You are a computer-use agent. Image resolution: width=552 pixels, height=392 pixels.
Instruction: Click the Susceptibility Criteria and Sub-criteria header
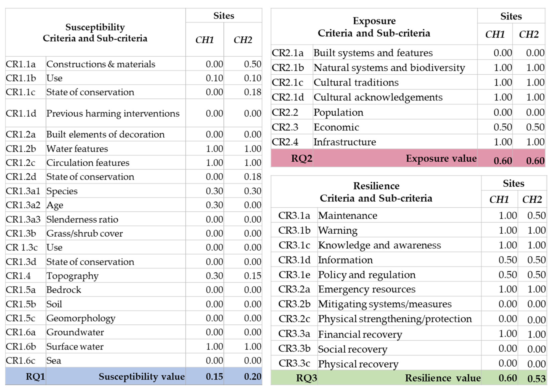tap(95, 33)
